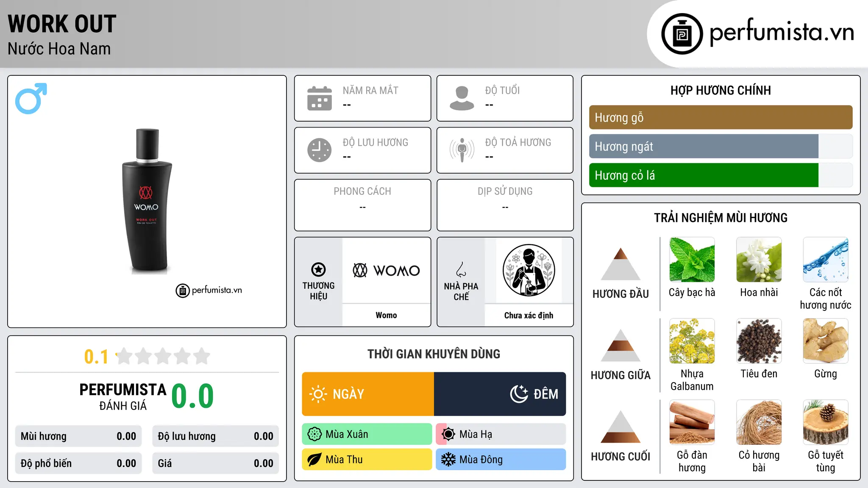Click the perfumista.vn site name in header
This screenshot has height=488, width=868.
(x=782, y=32)
